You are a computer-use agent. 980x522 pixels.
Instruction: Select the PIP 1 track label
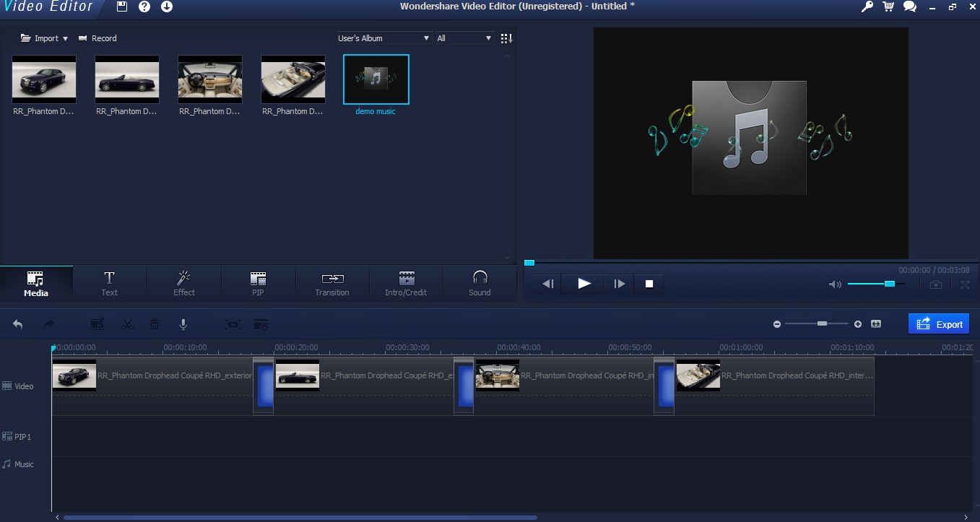[x=17, y=437]
